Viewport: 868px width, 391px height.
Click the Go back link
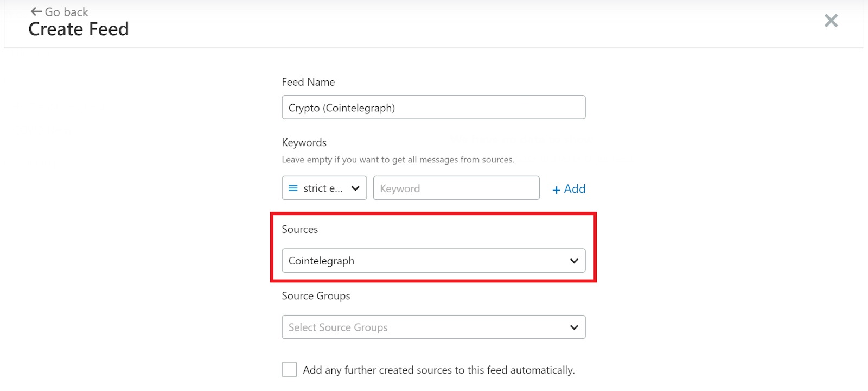pos(60,12)
